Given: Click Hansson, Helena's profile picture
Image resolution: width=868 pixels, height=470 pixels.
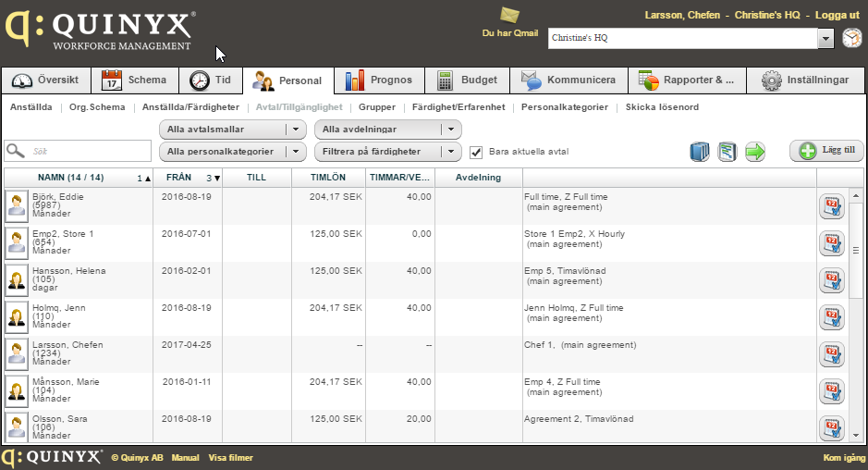Looking at the screenshot, I should pos(17,280).
